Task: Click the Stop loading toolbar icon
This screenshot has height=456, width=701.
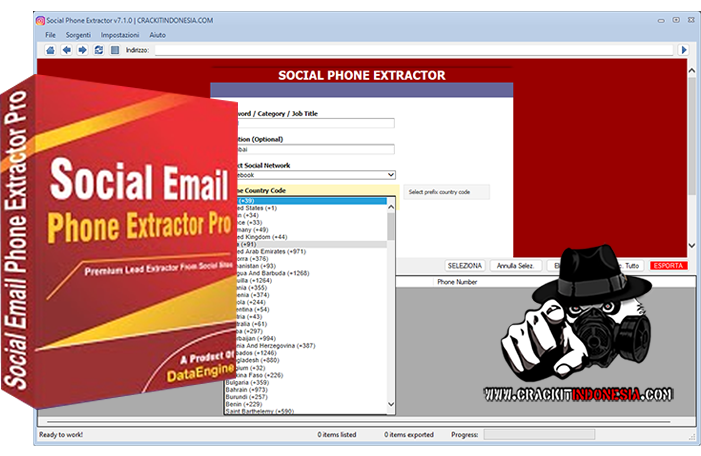Action: click(114, 49)
